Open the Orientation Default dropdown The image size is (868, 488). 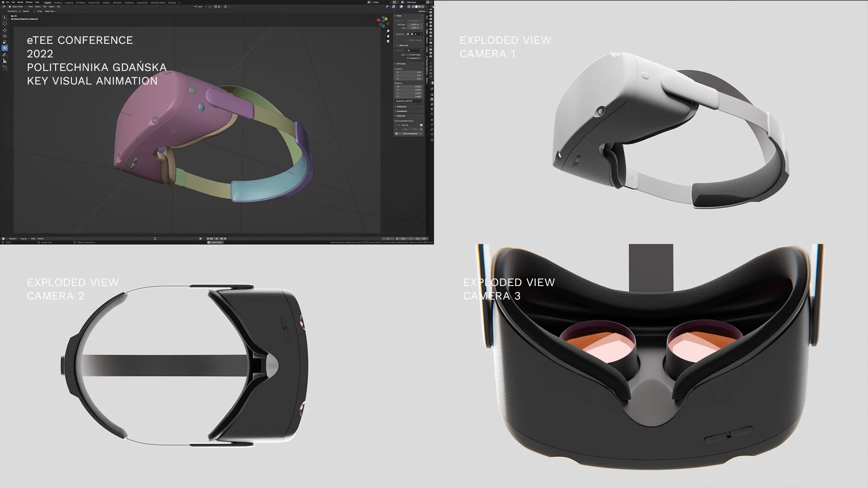point(27,11)
